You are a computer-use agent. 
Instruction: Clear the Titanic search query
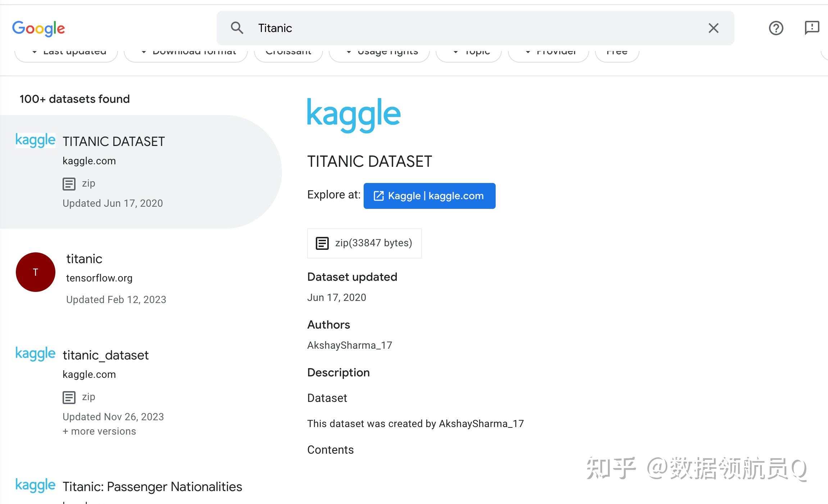pyautogui.click(x=713, y=28)
